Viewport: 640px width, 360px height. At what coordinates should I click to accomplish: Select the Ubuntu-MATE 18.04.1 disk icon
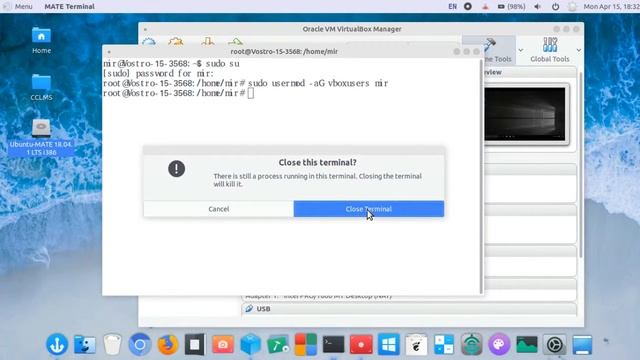point(41,138)
